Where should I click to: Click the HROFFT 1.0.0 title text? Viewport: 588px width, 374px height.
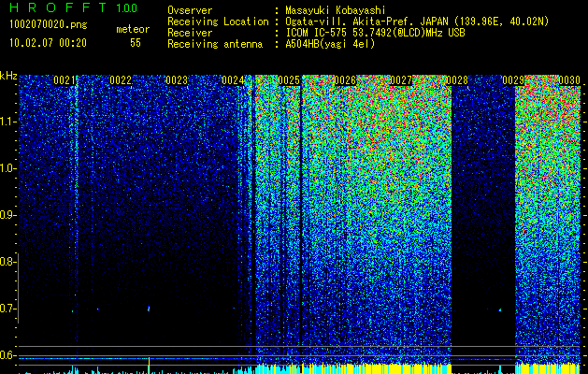tap(74, 7)
